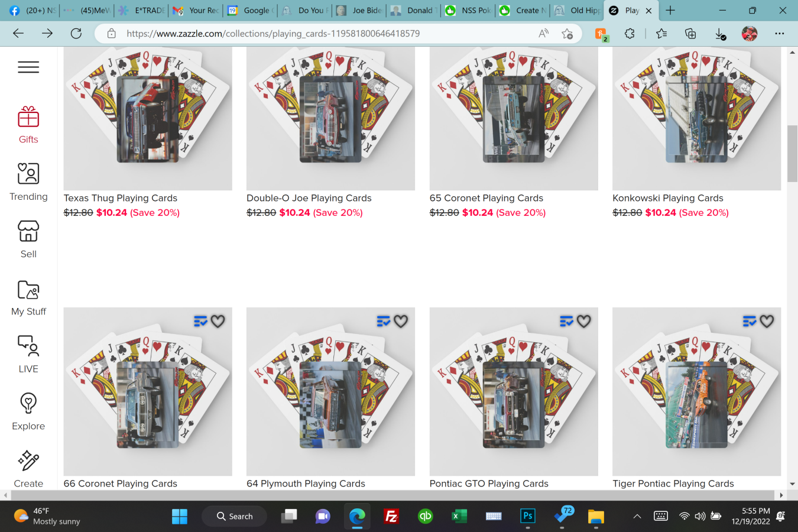Viewport: 798px width, 532px height.
Task: Open the Windows Start menu
Action: click(180, 516)
